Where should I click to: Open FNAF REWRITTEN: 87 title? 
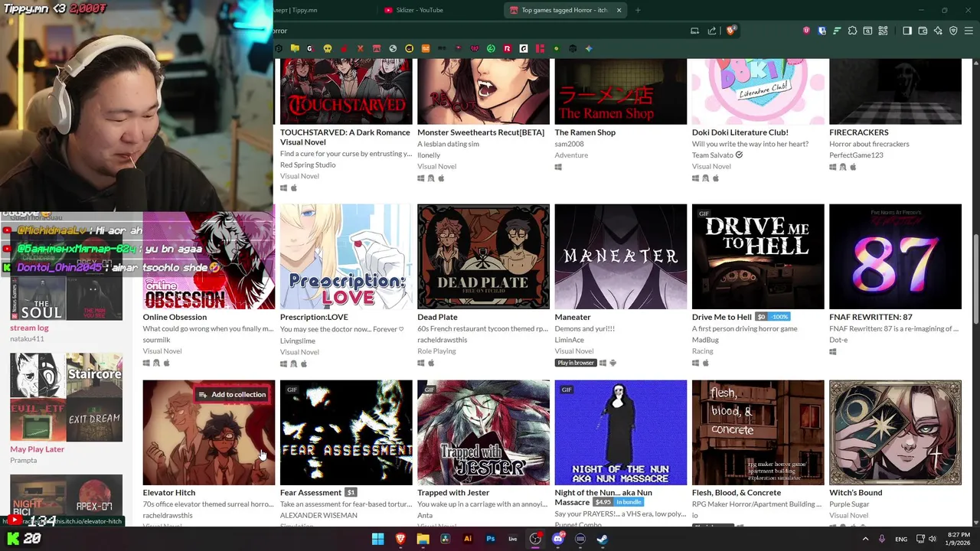tap(871, 317)
